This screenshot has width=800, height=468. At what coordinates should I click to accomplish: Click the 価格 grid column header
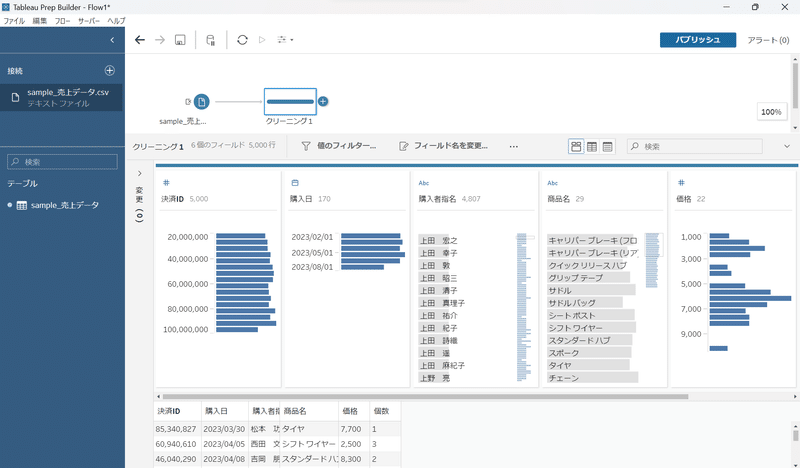pos(354,411)
